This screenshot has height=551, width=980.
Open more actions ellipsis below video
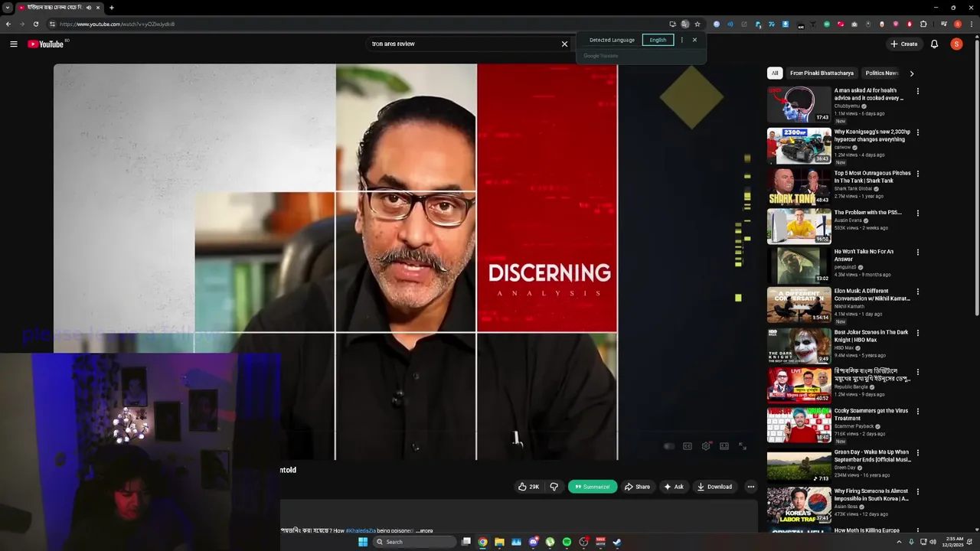tap(750, 487)
